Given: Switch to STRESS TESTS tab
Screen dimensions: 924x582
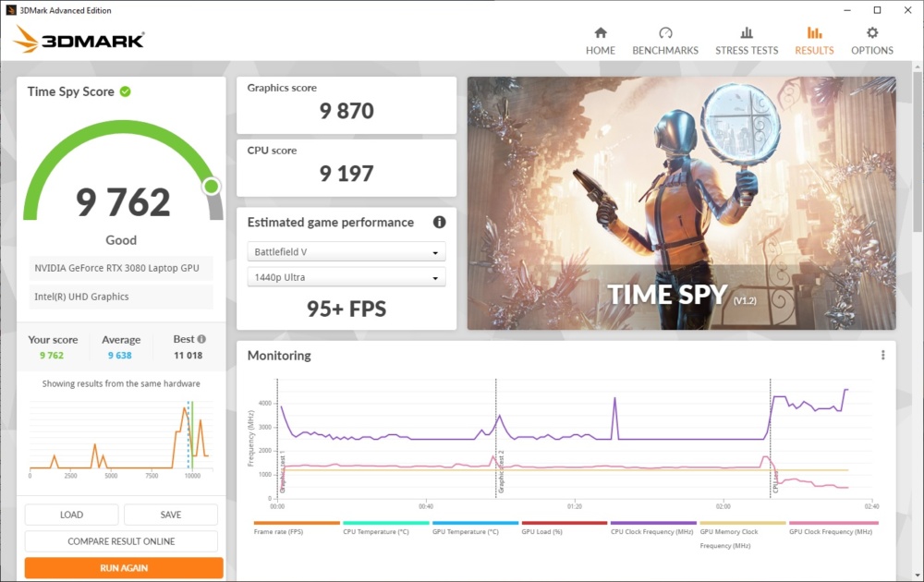Looking at the screenshot, I should 747,42.
